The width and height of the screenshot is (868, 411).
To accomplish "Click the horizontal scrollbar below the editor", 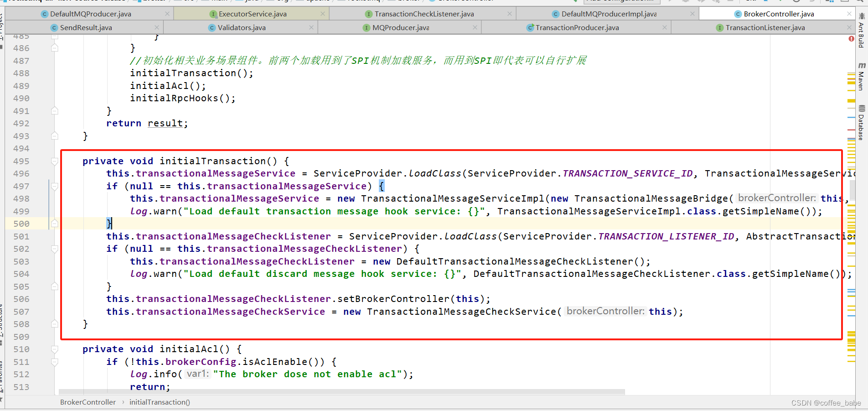I will click(x=342, y=392).
